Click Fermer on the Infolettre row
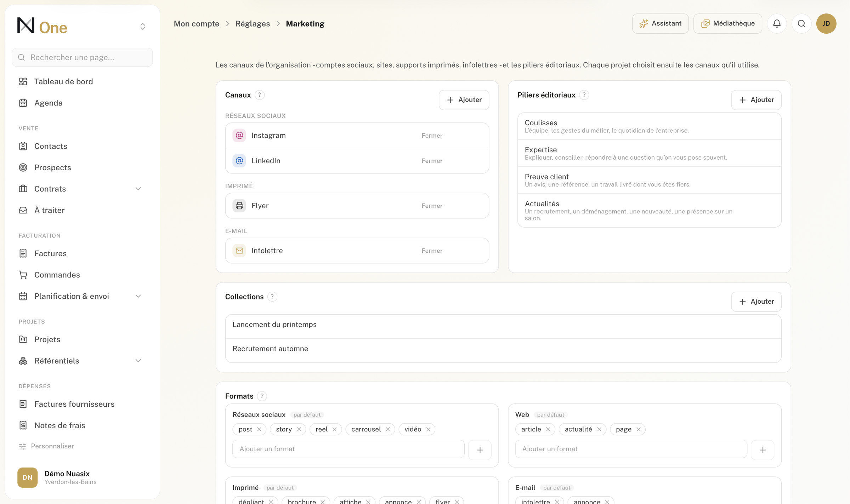 tap(432, 251)
